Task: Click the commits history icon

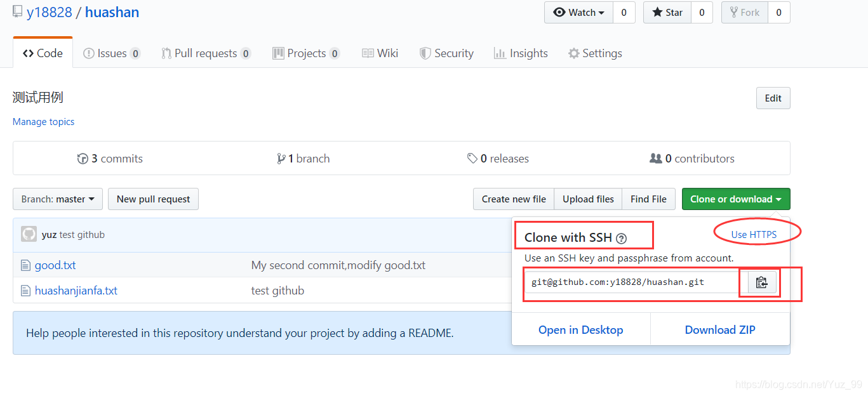Action: 83,159
